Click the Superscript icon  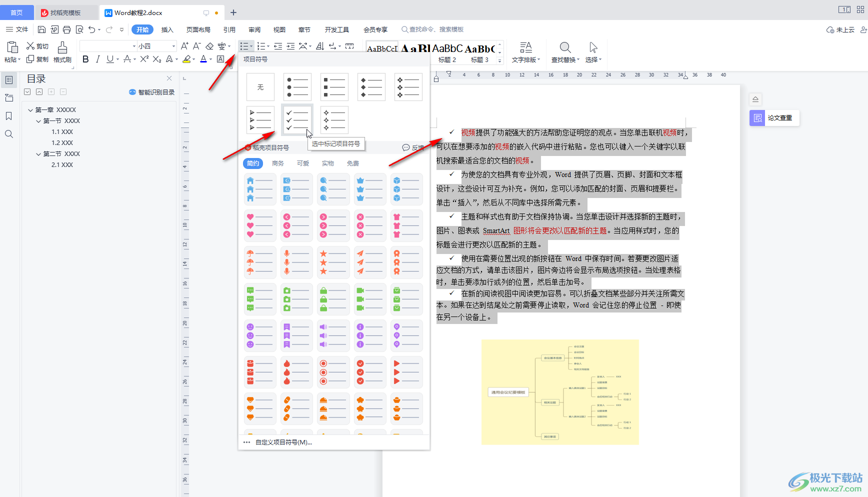pyautogui.click(x=144, y=59)
